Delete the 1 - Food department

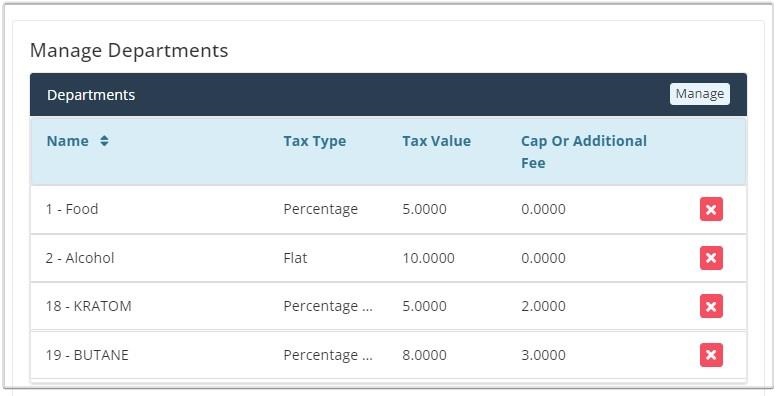pos(711,209)
